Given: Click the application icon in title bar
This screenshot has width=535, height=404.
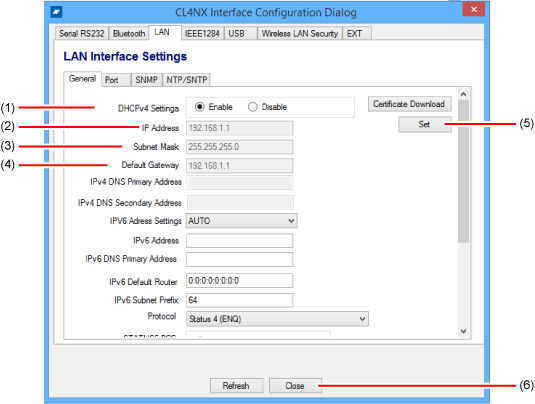Looking at the screenshot, I should [56, 12].
